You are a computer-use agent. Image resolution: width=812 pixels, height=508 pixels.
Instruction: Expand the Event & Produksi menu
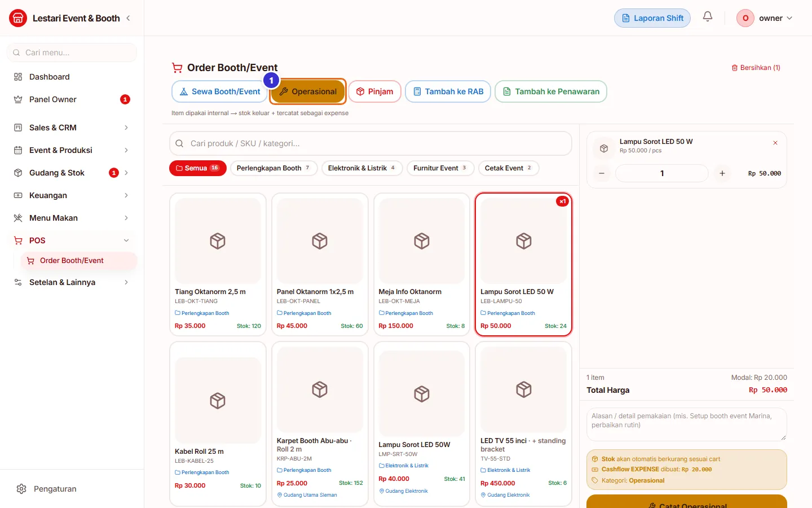(x=72, y=150)
